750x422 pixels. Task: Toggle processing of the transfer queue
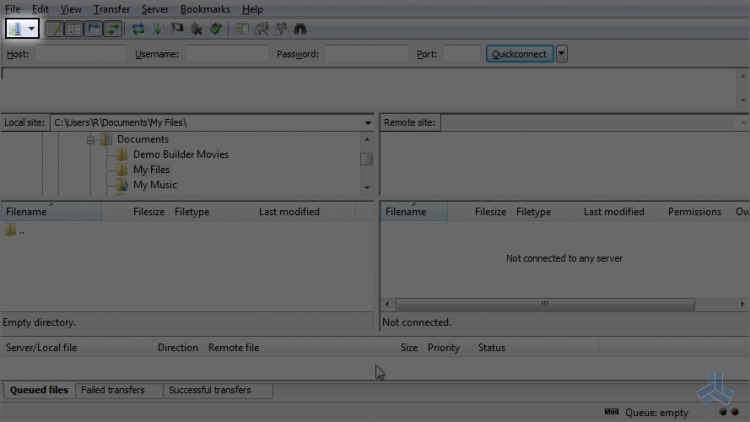tap(158, 29)
